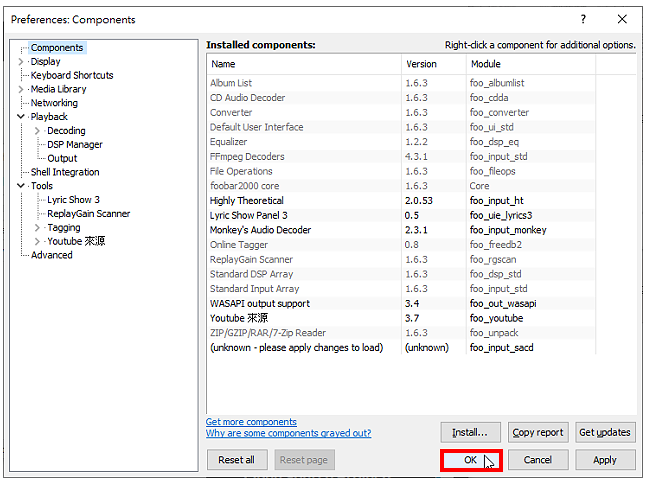Image resolution: width=649 pixels, height=482 pixels.
Task: Click the Cancel button
Action: pos(538,460)
